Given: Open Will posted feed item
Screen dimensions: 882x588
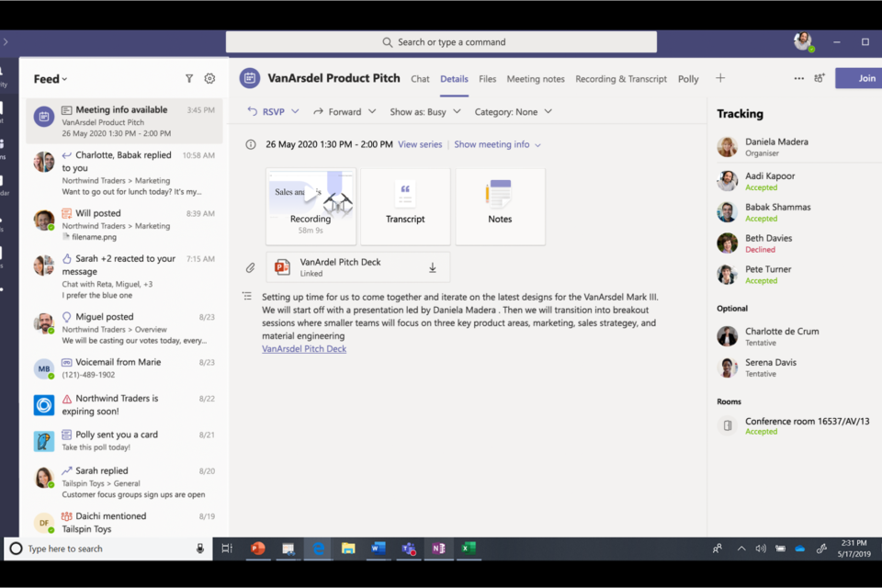Looking at the screenshot, I should pos(124,224).
